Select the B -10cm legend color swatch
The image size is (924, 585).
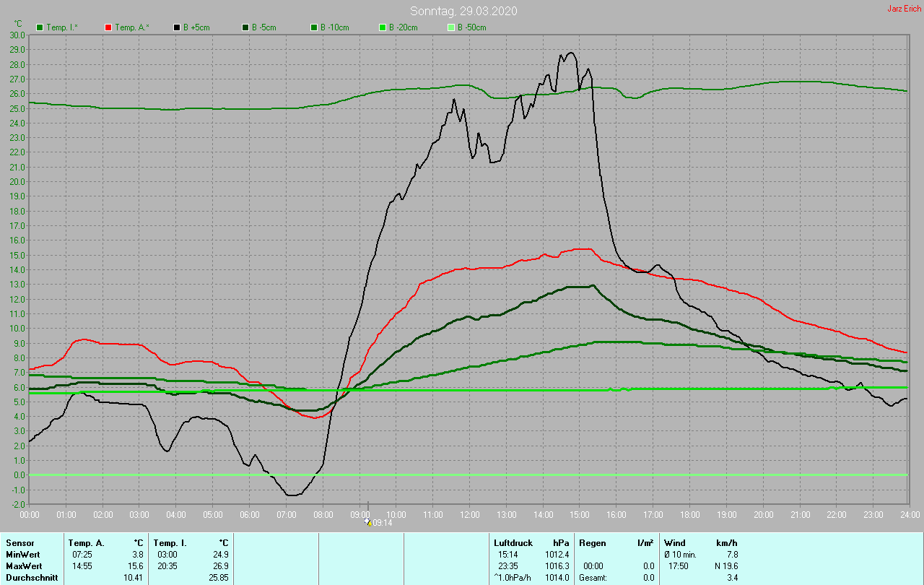coord(314,27)
